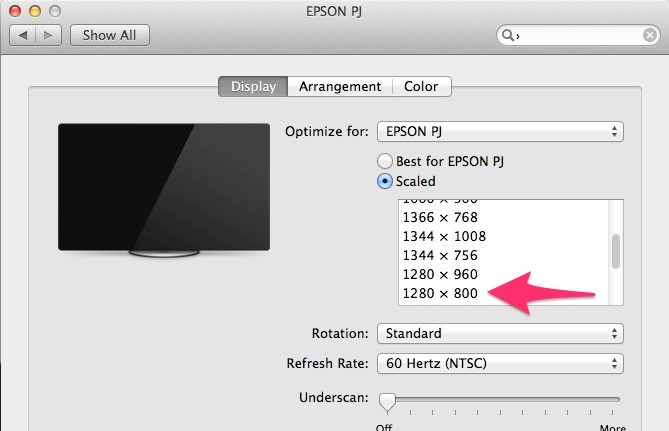
Task: Click the forward navigation arrow
Action: 50,35
